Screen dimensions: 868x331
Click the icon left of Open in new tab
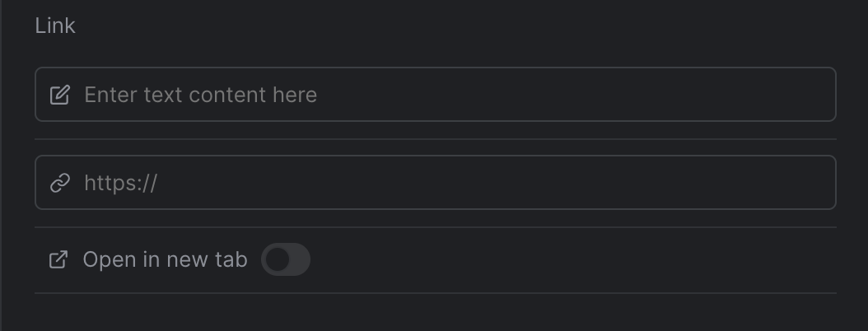click(58, 259)
